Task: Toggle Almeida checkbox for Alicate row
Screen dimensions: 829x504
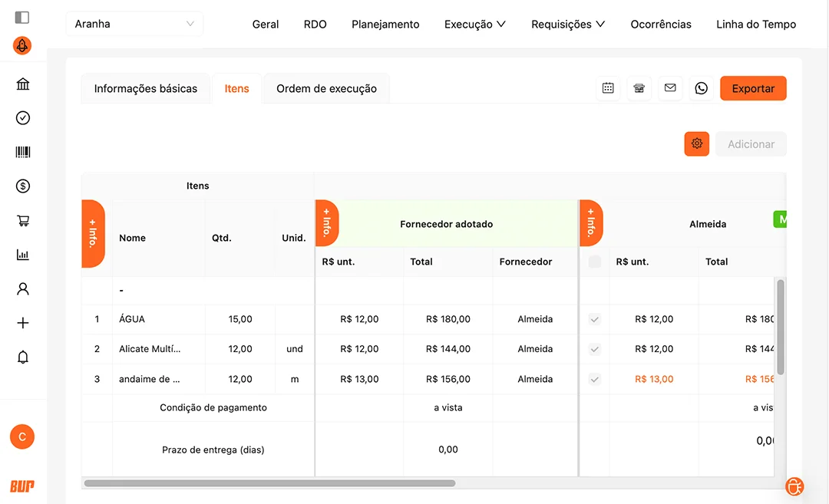Action: click(x=595, y=349)
